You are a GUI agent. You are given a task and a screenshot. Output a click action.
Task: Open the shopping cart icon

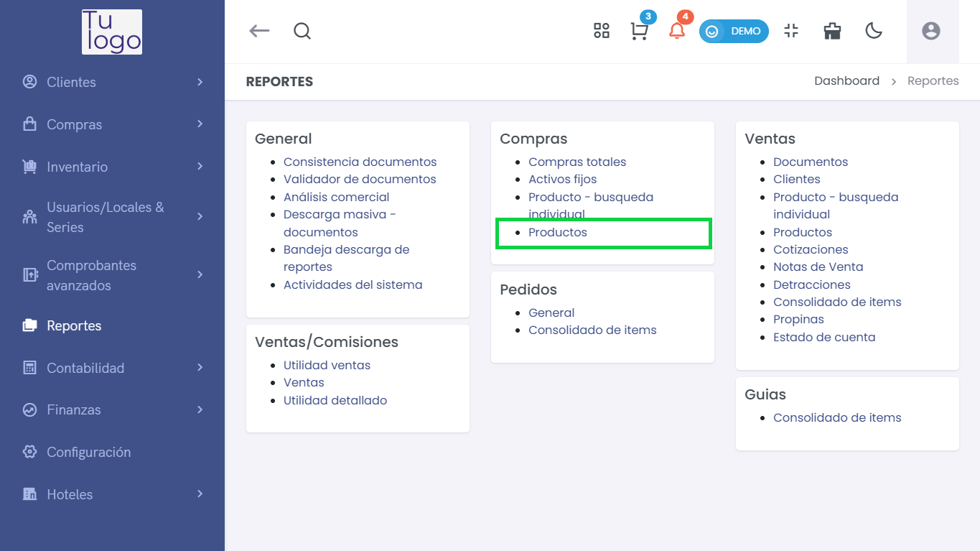639,31
